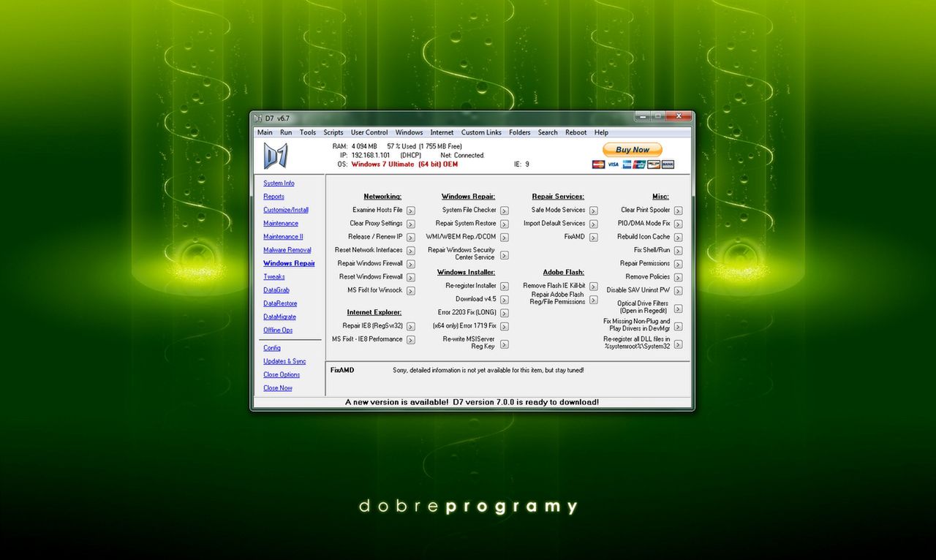Run Repair IE8 (RegSvr32) arrow button

(x=410, y=327)
